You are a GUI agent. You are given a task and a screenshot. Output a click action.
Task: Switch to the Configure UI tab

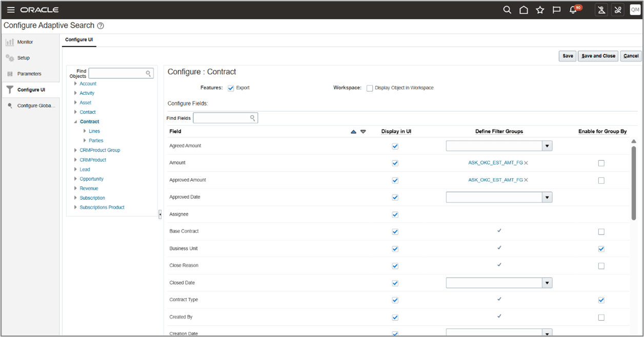coord(79,39)
